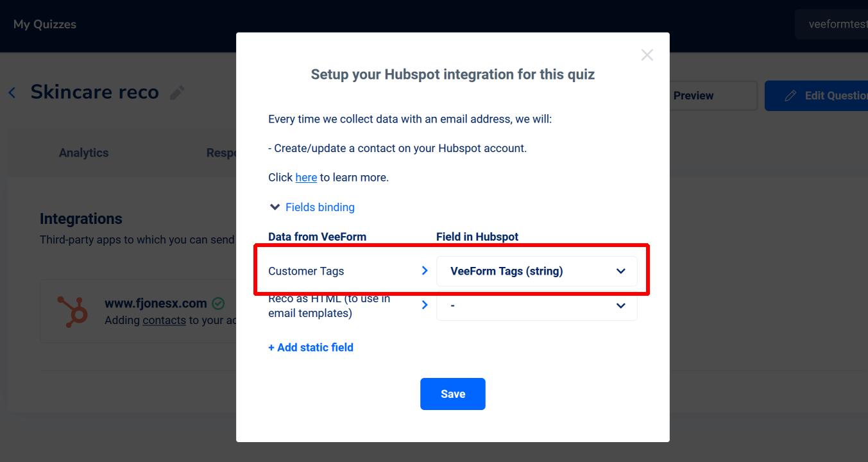868x462 pixels.
Task: Open the Analytics tab
Action: [83, 153]
